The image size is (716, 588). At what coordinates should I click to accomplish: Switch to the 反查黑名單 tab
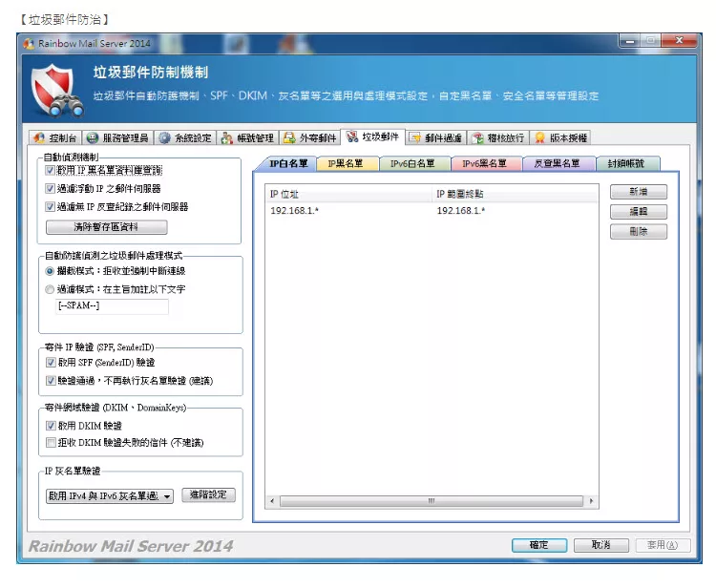(x=558, y=164)
